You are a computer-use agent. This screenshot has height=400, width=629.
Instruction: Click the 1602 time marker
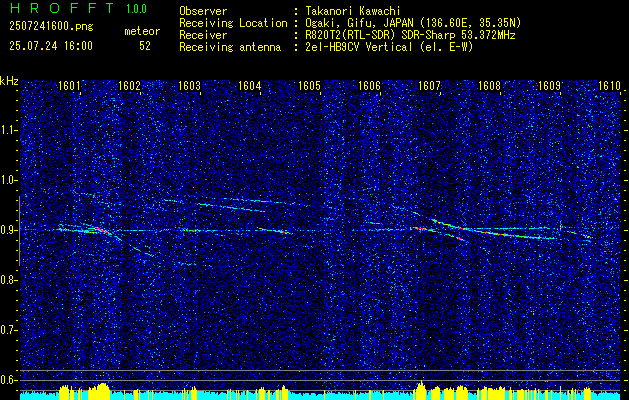point(129,86)
